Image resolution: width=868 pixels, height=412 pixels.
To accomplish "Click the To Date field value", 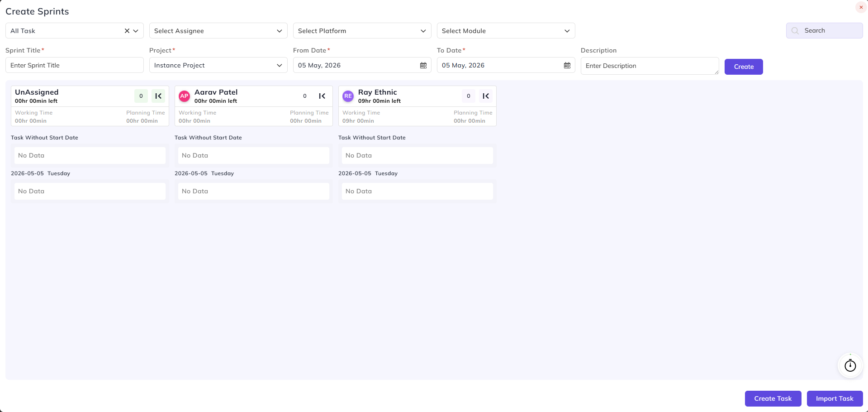I will click(x=463, y=65).
